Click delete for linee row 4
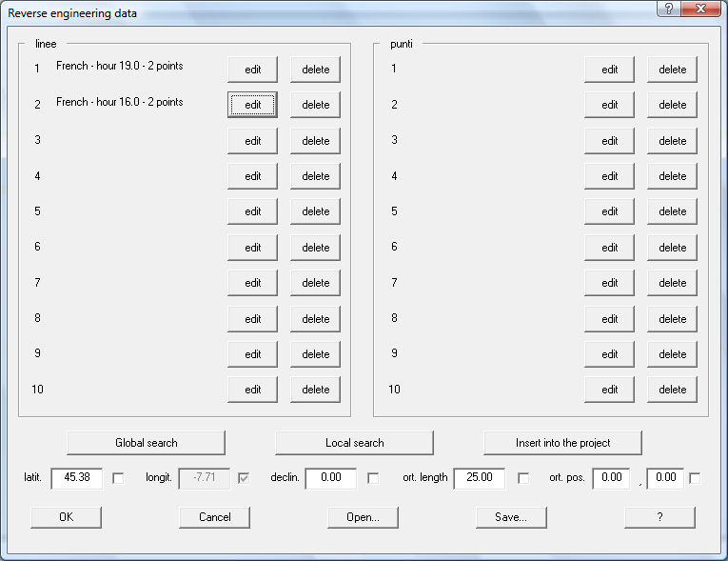728x561 pixels. [x=315, y=176]
